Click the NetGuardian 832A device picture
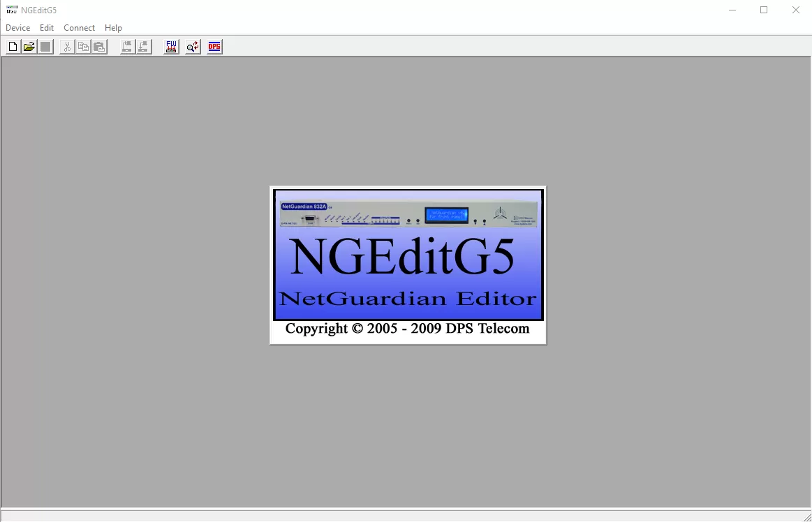Viewport: 812px width, 522px height. coord(408,214)
